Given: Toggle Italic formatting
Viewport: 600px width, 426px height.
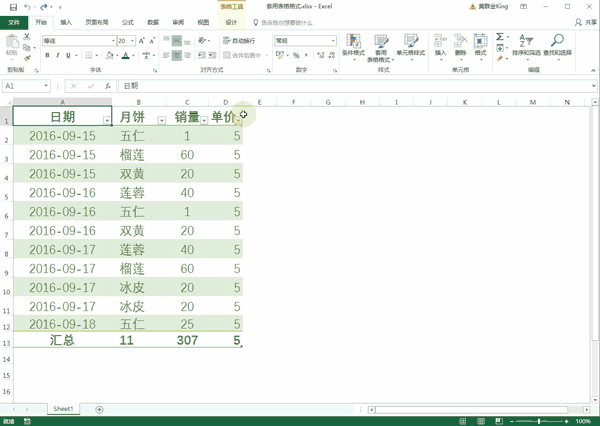Looking at the screenshot, I should point(59,56).
